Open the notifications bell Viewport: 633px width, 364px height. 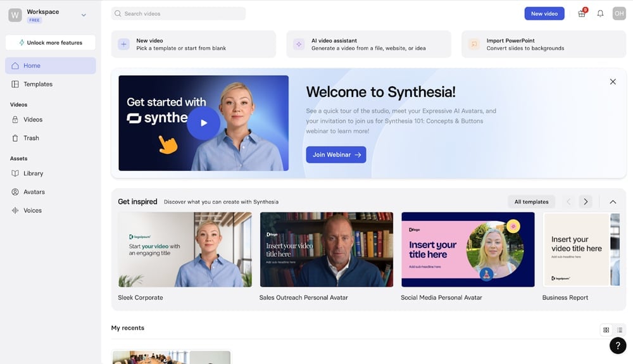click(x=600, y=14)
